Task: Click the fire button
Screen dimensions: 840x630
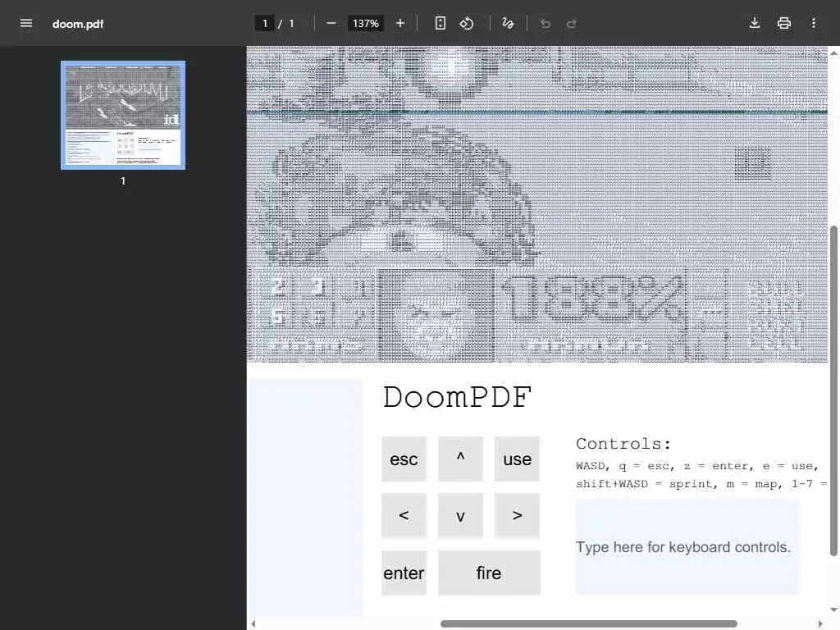Action: click(489, 573)
